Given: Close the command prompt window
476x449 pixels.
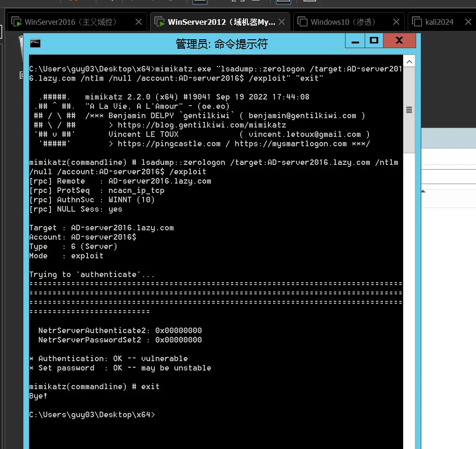Looking at the screenshot, I should 399,41.
